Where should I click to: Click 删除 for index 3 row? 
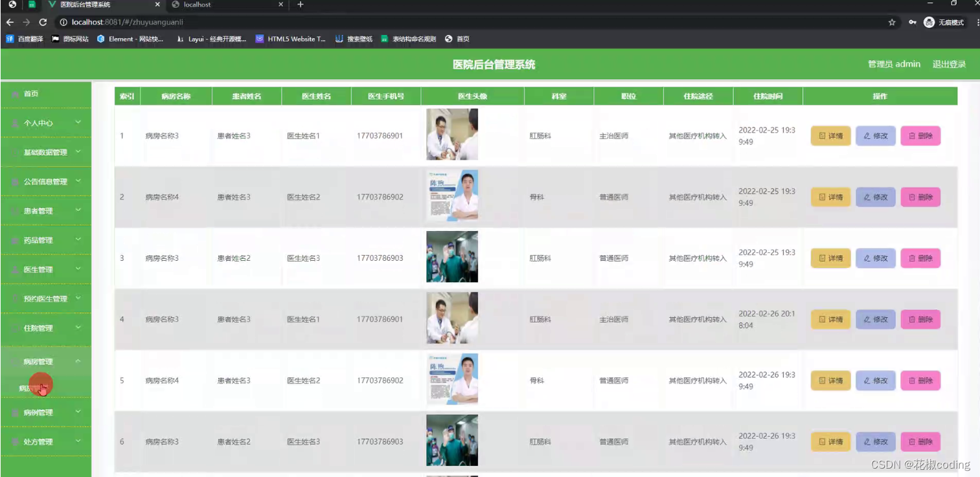920,258
